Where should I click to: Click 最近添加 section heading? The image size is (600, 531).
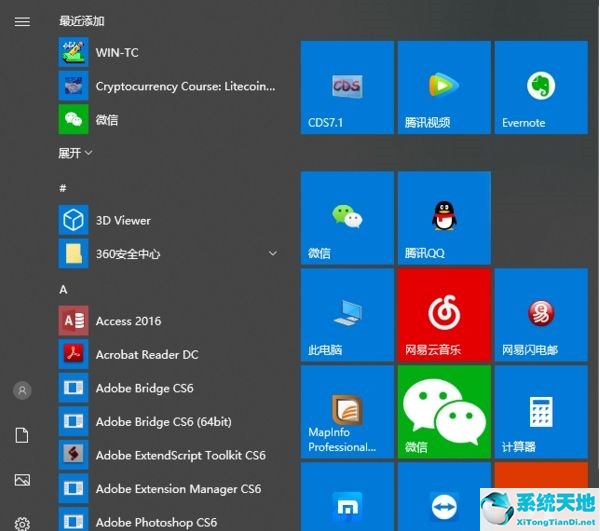point(82,21)
